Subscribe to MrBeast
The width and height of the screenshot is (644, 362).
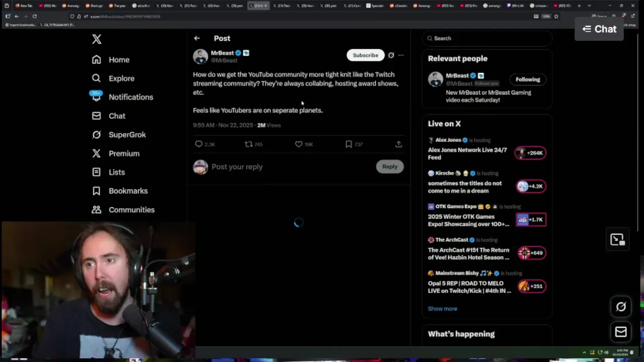pyautogui.click(x=365, y=55)
